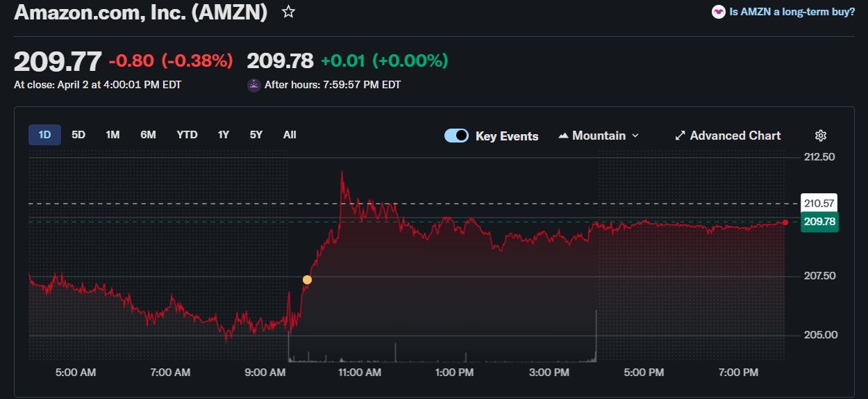Screen dimensions: 868x399
Task: Switch to the 1M time range
Action: pos(112,135)
